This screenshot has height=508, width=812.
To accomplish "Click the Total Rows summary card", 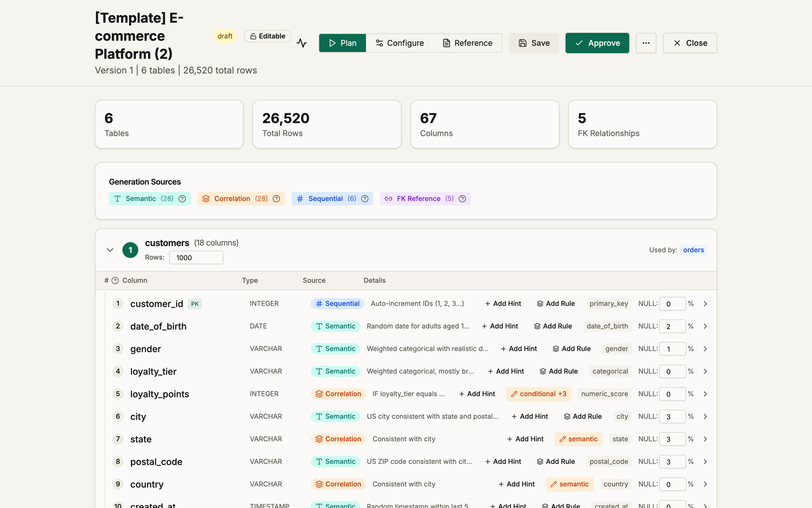I will click(x=327, y=124).
